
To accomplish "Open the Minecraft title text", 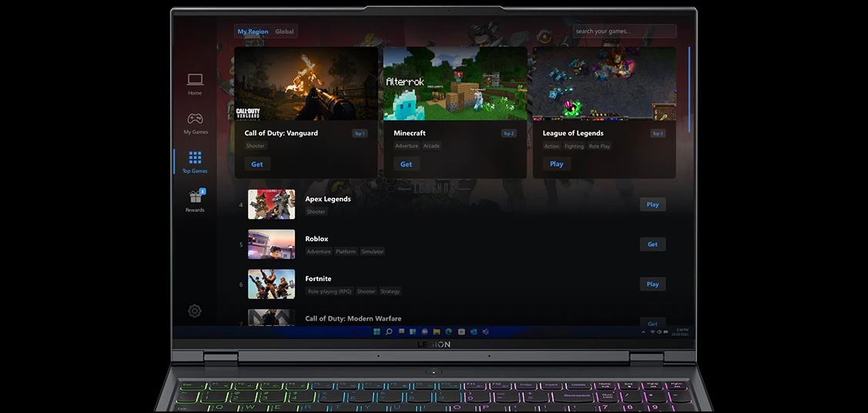I will coord(410,133).
